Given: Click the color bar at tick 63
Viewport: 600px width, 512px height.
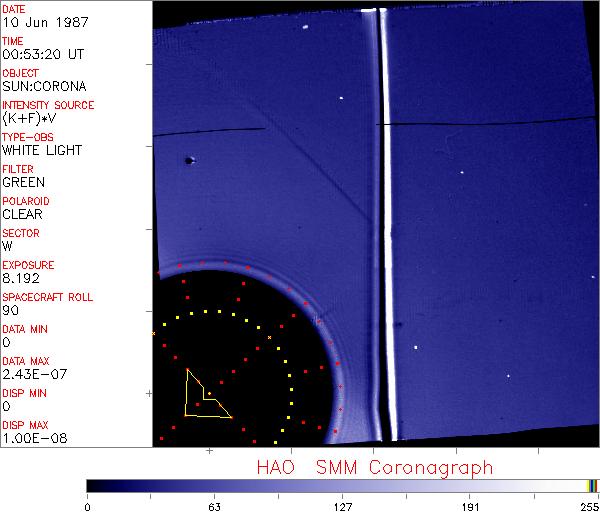Looking at the screenshot, I should 214,486.
